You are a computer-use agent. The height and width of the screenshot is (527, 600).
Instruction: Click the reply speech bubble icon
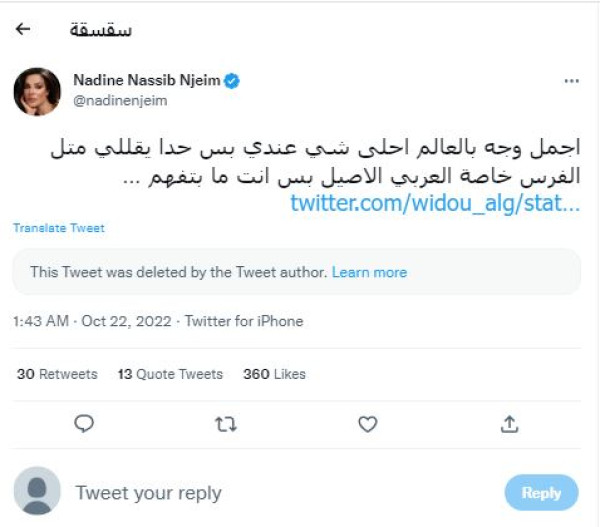coord(85,424)
